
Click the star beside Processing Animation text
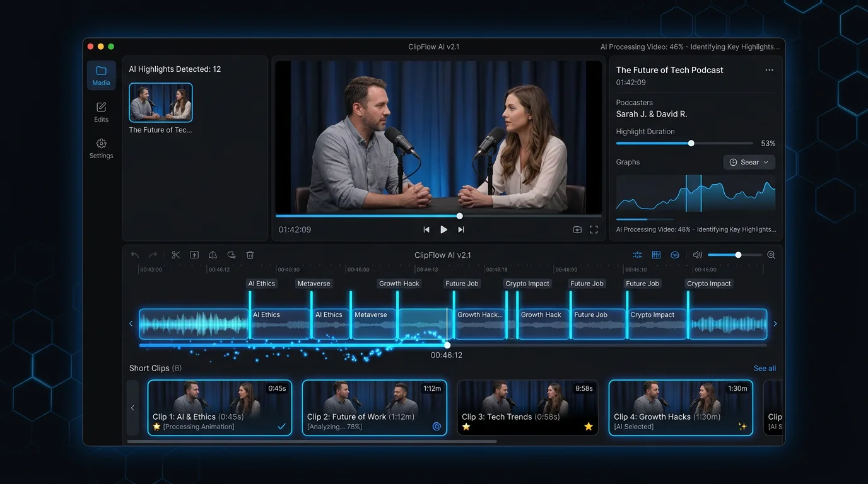pyautogui.click(x=156, y=427)
